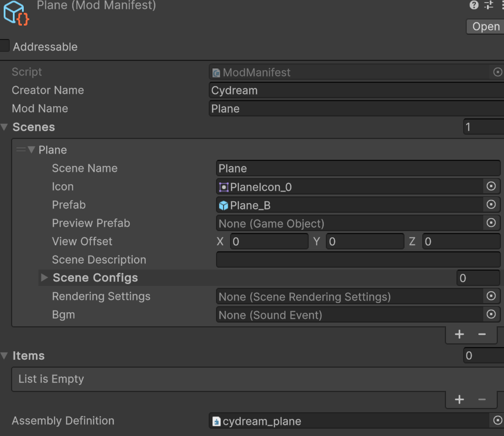This screenshot has width=504, height=436.
Task: Remove selected scene with minus button
Action: tap(482, 334)
